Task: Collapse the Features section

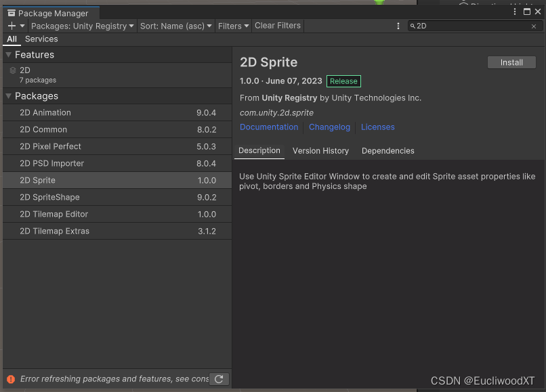Action: pos(9,55)
